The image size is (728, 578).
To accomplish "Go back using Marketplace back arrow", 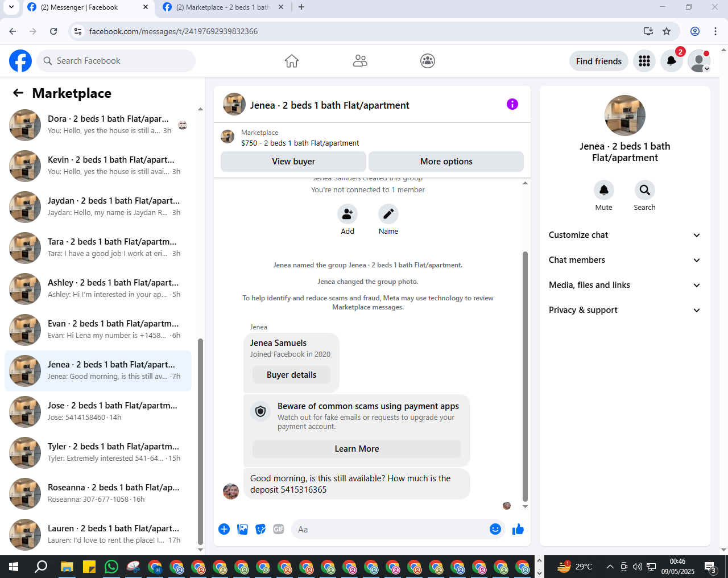I will click(18, 93).
